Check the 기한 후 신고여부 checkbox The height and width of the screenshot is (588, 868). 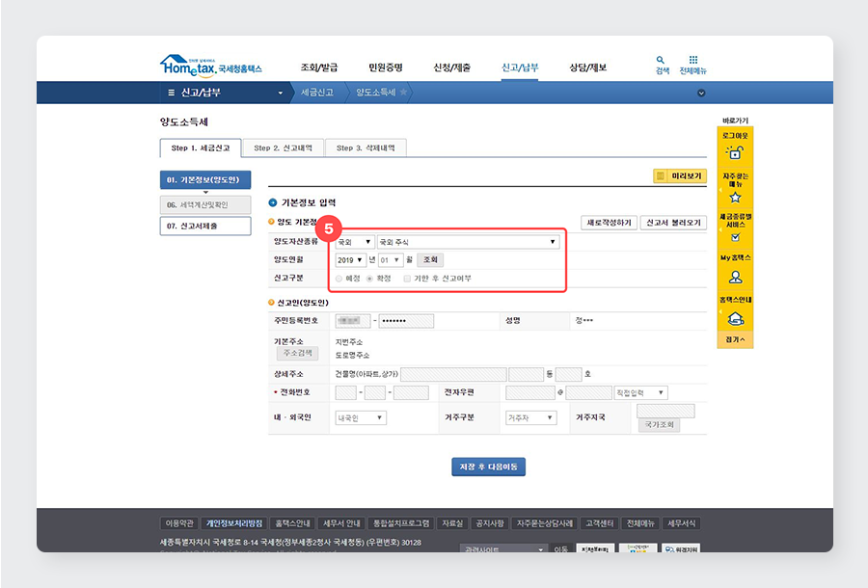click(x=407, y=279)
